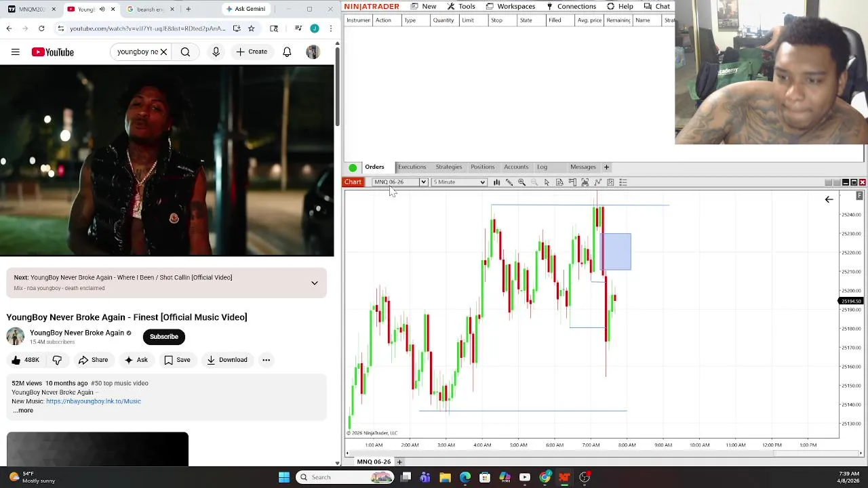Click the YouTube voice search microphone

pos(216,52)
